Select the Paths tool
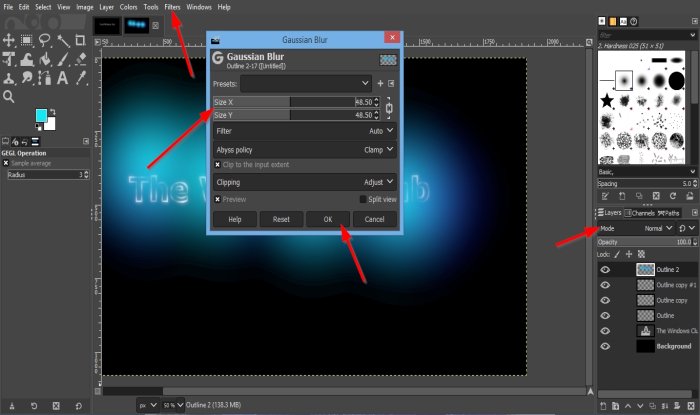This screenshot has height=415, width=700. pos(45,79)
